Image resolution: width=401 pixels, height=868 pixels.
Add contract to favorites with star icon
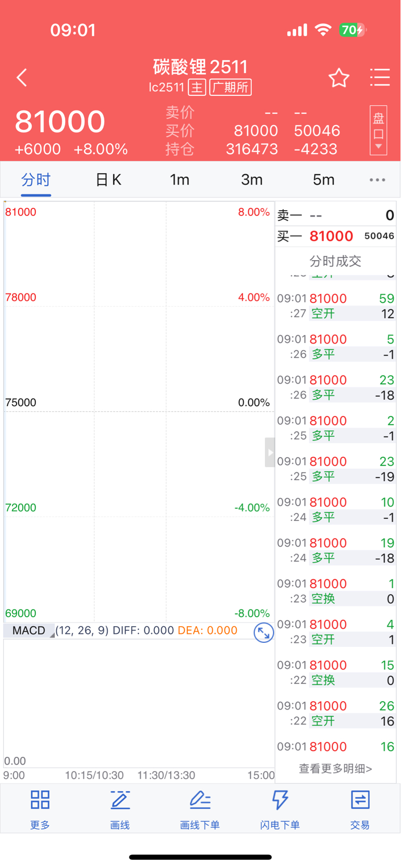pos(339,78)
